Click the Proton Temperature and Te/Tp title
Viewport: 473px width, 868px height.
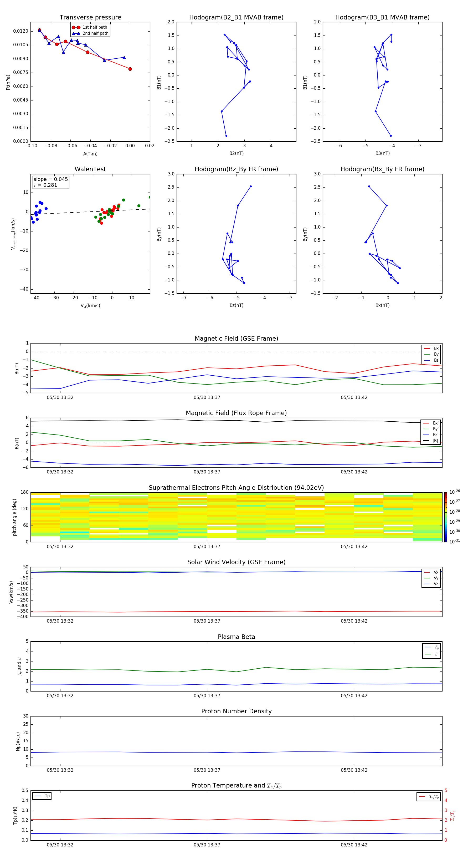tap(236, 786)
